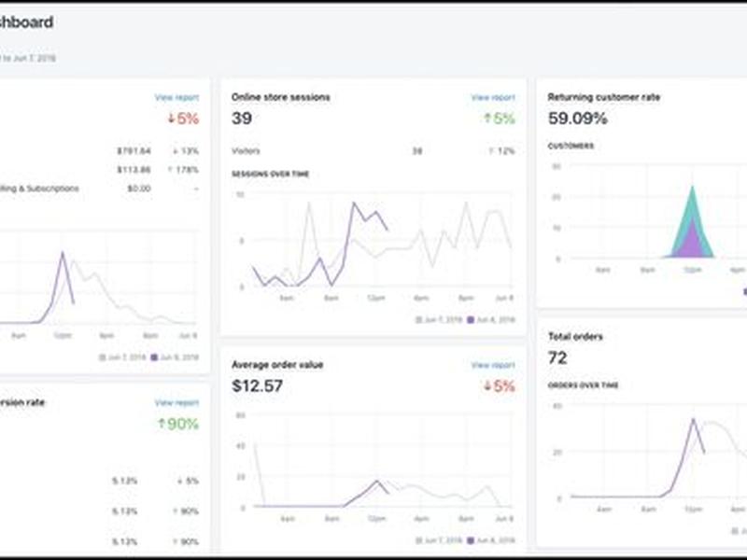Click the Billing & Subscriptions row label
The width and height of the screenshot is (747, 560).
(39, 189)
